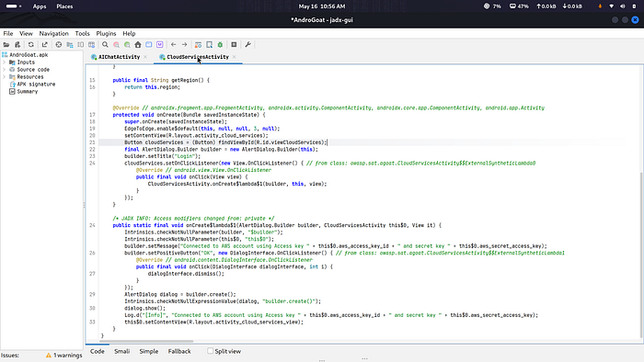Switch to Code view tab

pyautogui.click(x=98, y=351)
